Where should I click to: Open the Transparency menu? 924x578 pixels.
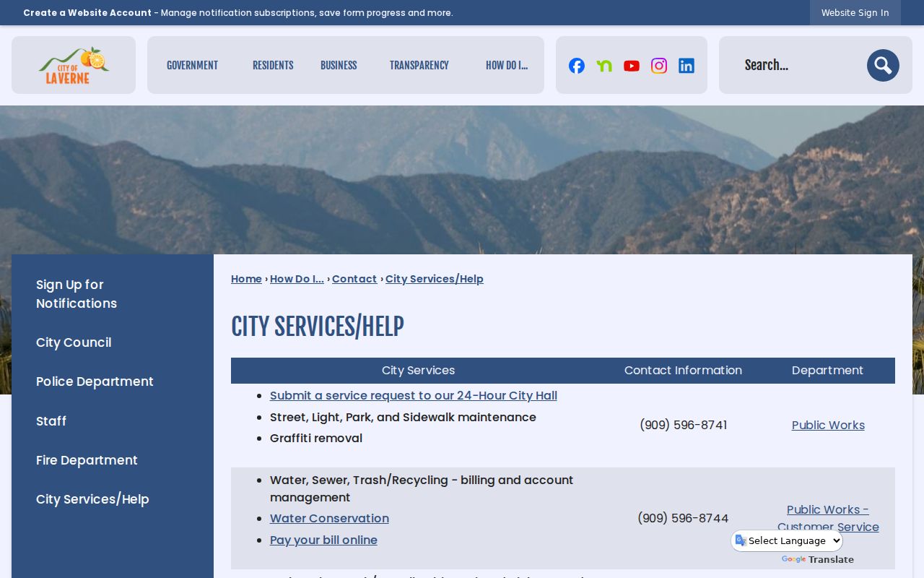tap(419, 65)
